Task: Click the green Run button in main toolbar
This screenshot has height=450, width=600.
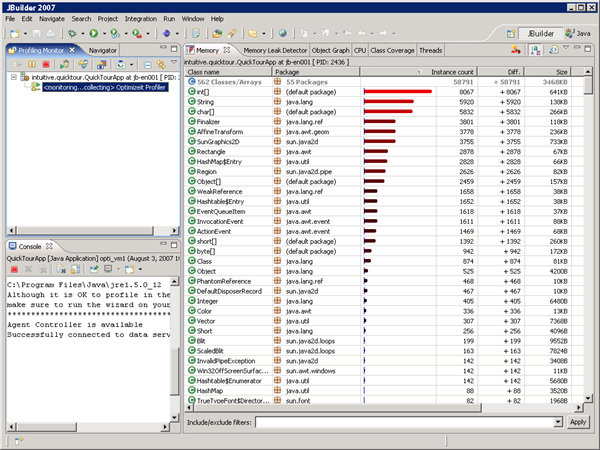Action: 95,33
